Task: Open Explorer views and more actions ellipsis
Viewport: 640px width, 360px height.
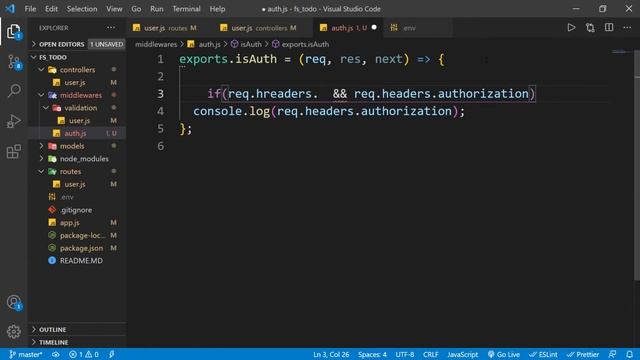Action: click(x=111, y=28)
